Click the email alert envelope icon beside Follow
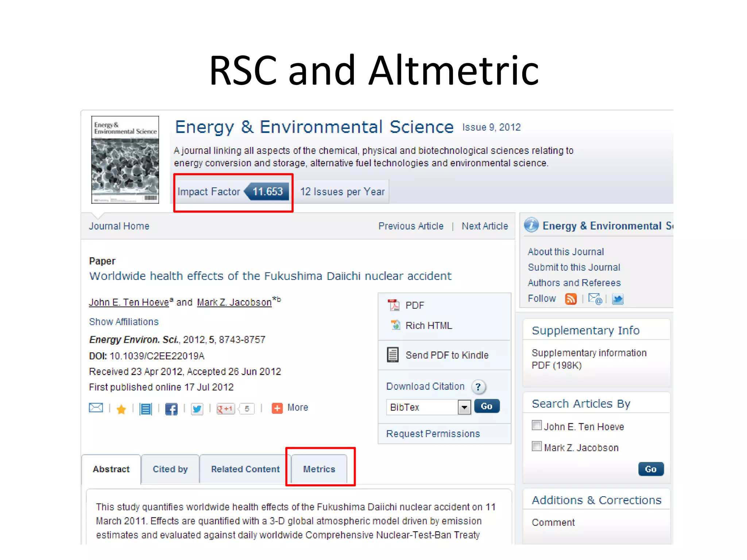This screenshot has width=747, height=560. [x=595, y=299]
